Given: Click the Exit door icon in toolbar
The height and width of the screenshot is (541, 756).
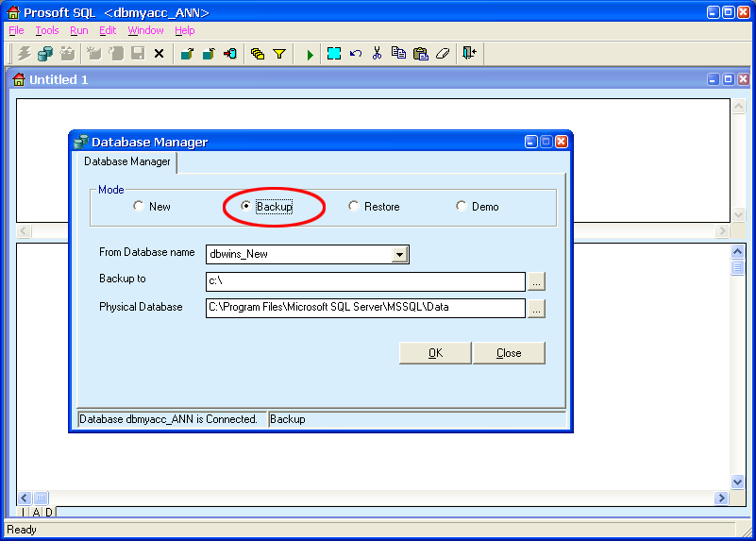Looking at the screenshot, I should 469,54.
